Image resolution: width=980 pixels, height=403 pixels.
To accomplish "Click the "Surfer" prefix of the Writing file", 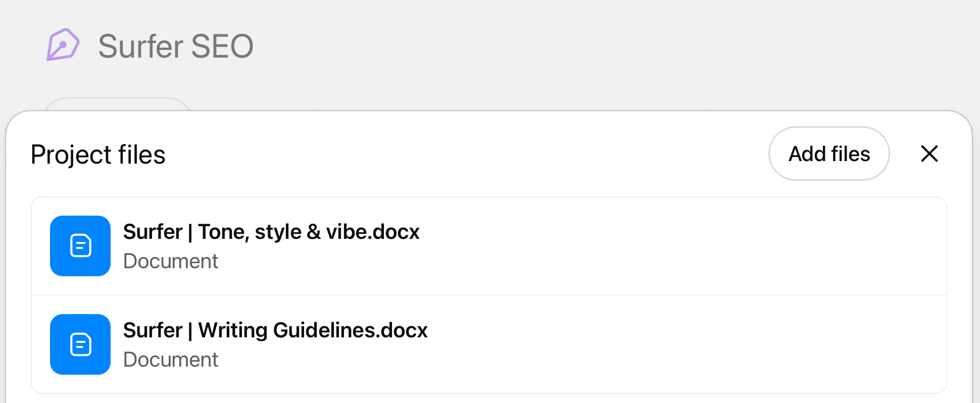I will click(x=153, y=330).
